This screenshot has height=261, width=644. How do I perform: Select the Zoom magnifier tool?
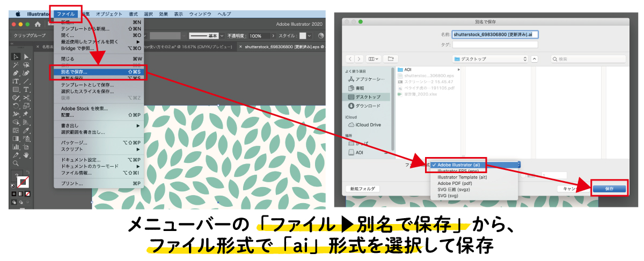point(16,162)
